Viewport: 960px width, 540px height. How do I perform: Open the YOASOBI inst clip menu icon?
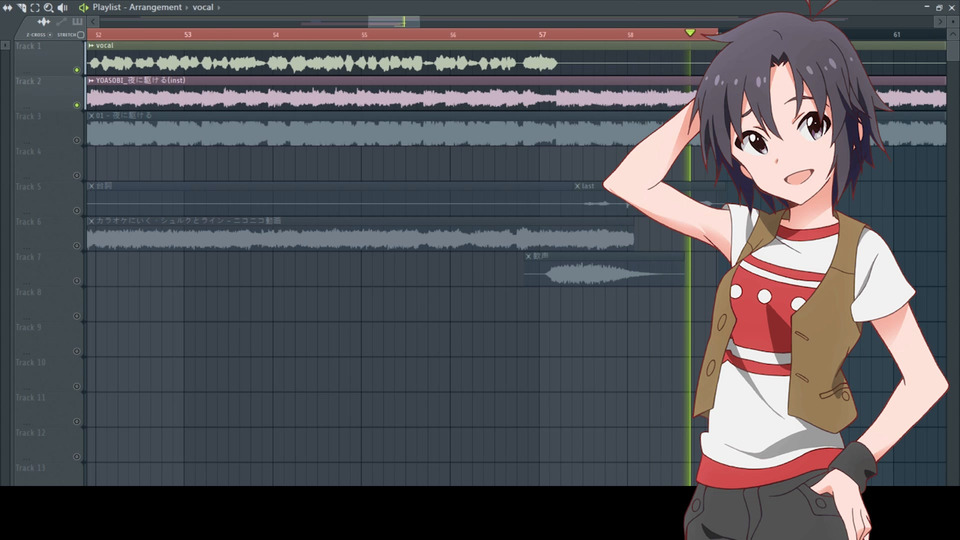click(x=91, y=80)
